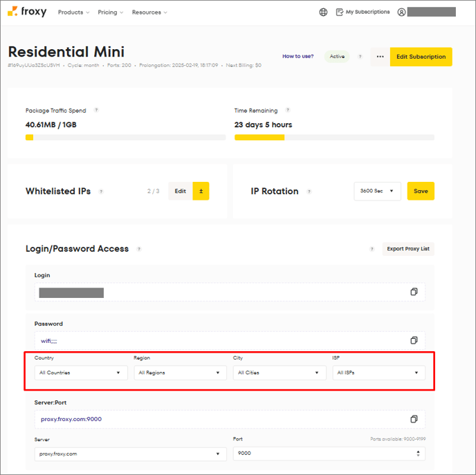Screen dimensions: 476x475
Task: Click Export Proxy List button
Action: point(408,249)
